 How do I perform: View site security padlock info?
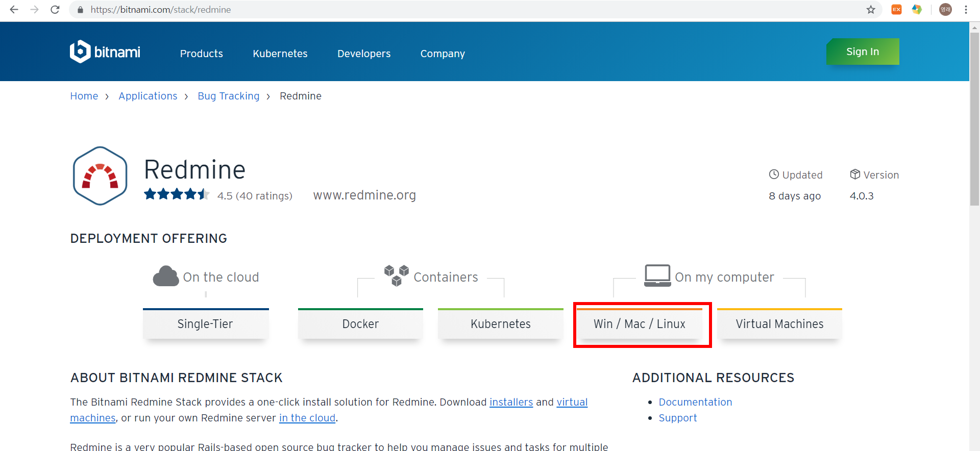pos(80,10)
